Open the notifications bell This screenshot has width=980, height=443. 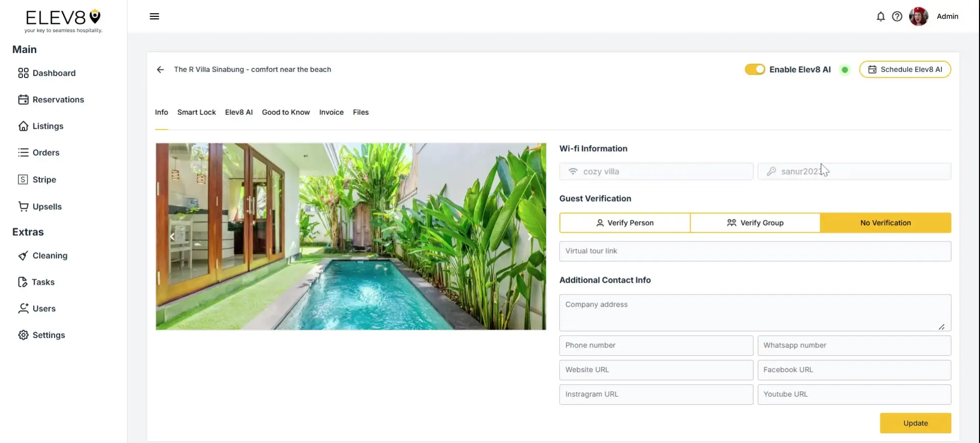click(880, 16)
